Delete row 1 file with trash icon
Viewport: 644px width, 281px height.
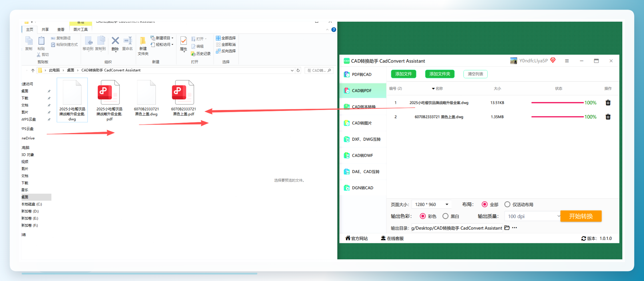click(x=608, y=103)
